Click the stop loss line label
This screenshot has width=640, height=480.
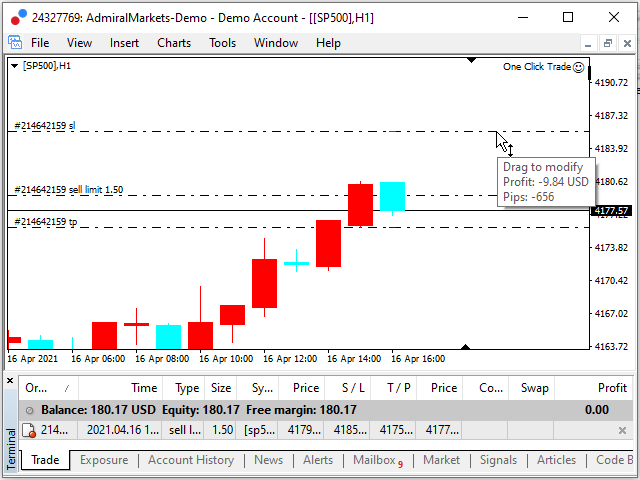pos(44,126)
